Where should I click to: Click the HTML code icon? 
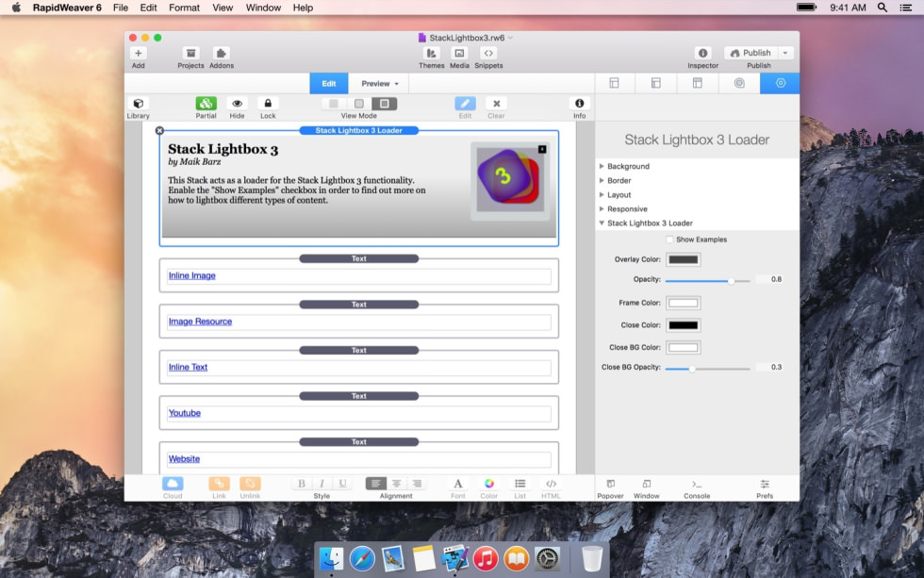(551, 484)
